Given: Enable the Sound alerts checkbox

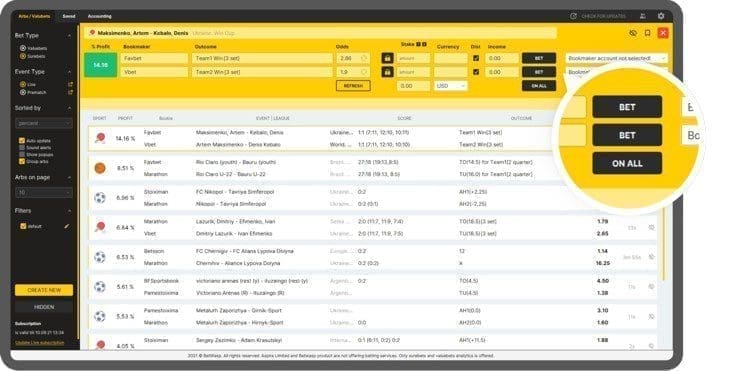Looking at the screenshot, I should pos(22,148).
